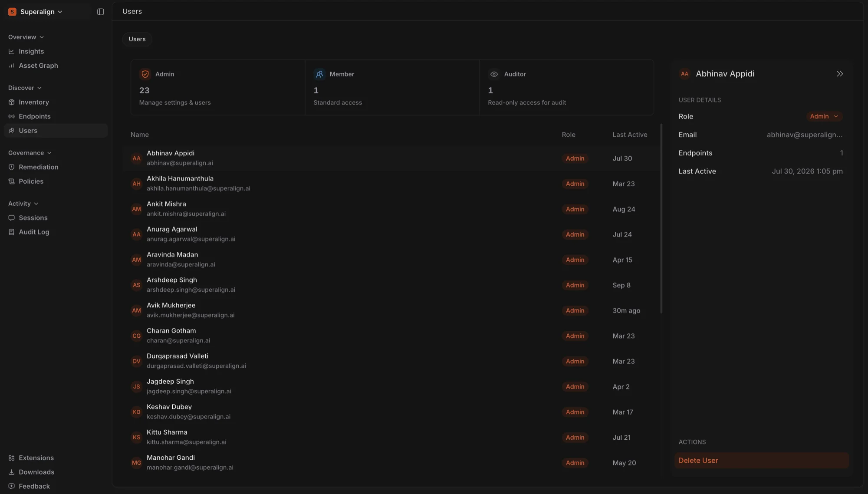The image size is (868, 494).
Task: Click the abhinav@superalign email in user details
Action: click(x=804, y=135)
